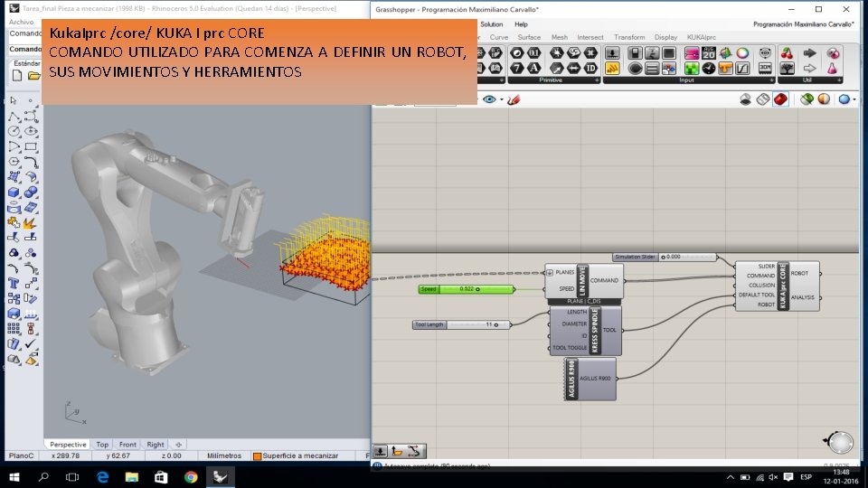Open the Intersect component tab

pos(590,37)
